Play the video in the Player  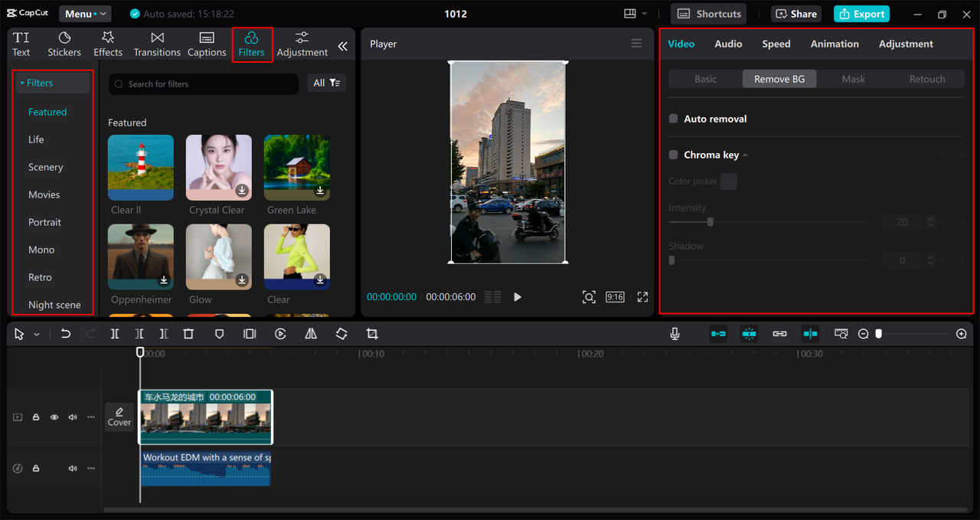(518, 297)
